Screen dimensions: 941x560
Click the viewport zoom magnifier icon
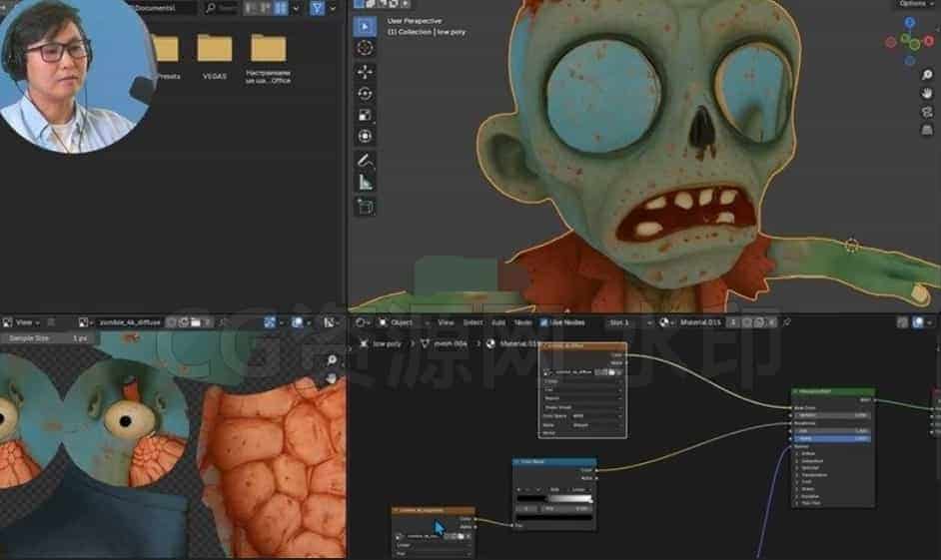point(927,74)
